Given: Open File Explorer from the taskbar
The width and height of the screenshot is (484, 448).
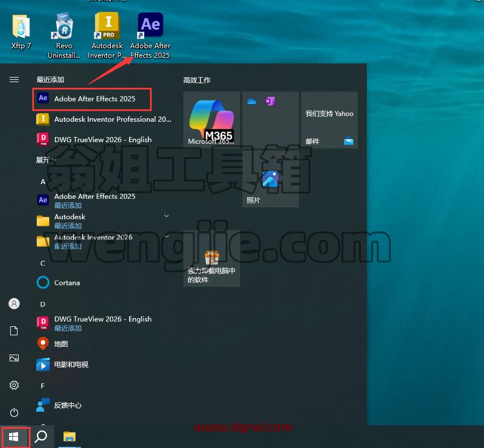Looking at the screenshot, I should click(70, 437).
